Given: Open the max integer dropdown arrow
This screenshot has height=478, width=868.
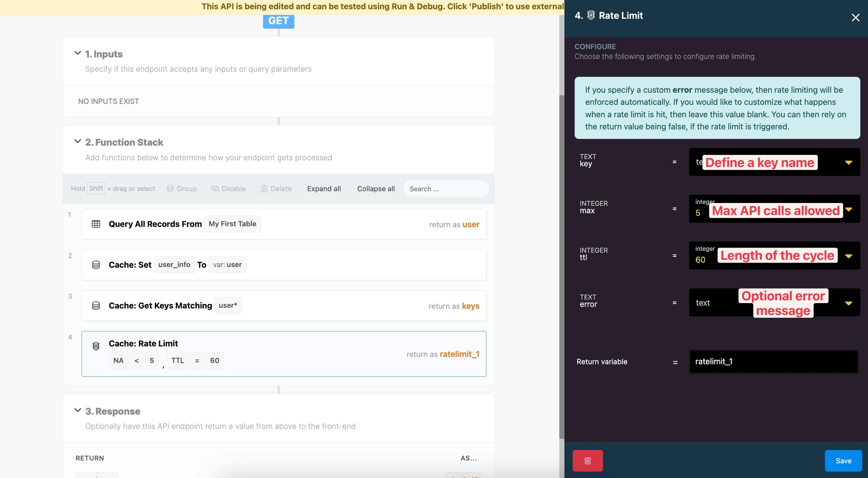Looking at the screenshot, I should [848, 209].
